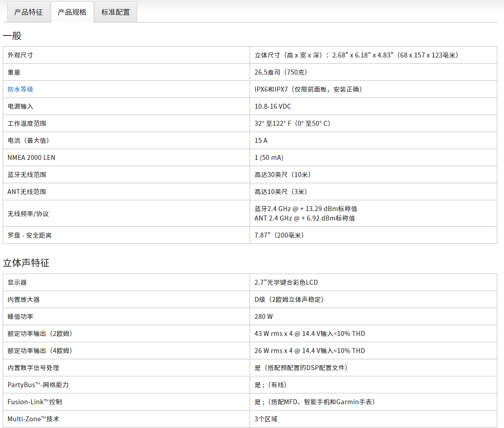Click the 2.7"光学键合彩色LCD display value
504x428 pixels.
click(286, 282)
